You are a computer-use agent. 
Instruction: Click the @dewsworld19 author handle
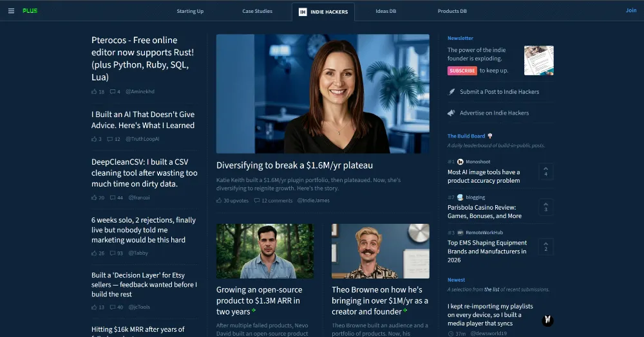[x=488, y=334]
